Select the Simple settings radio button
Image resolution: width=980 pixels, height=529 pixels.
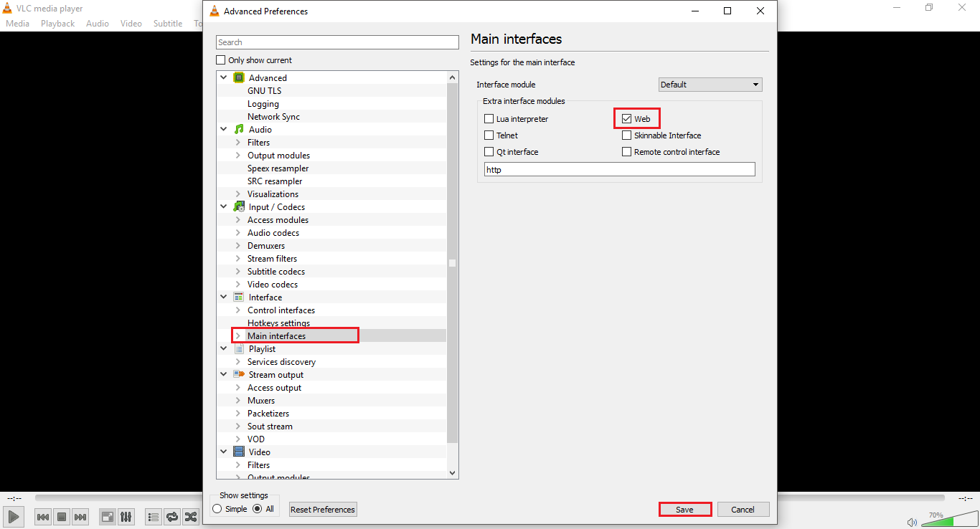click(217, 509)
